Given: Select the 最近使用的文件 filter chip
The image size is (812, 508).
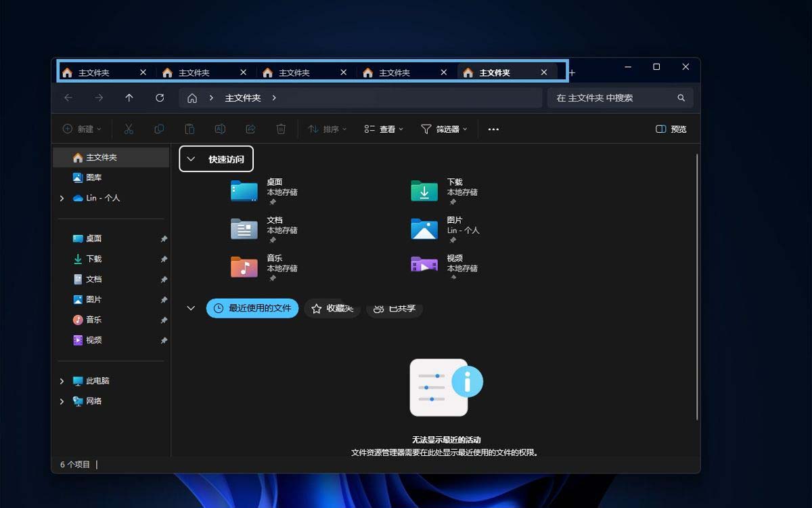Looking at the screenshot, I should click(x=252, y=308).
